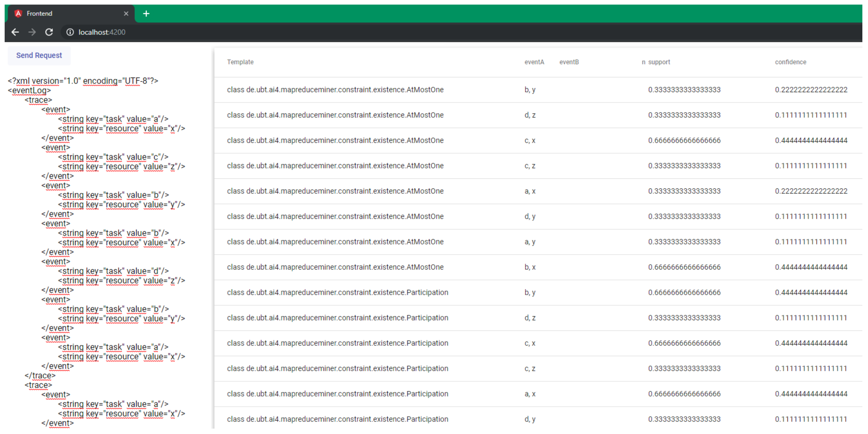Reload the page with refresh icon
The width and height of the screenshot is (868, 434).
49,32
